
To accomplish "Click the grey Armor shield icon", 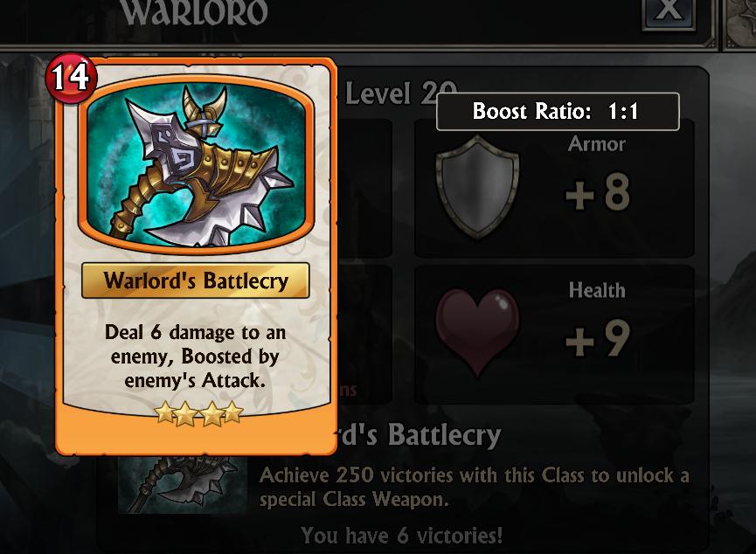I will [x=477, y=187].
